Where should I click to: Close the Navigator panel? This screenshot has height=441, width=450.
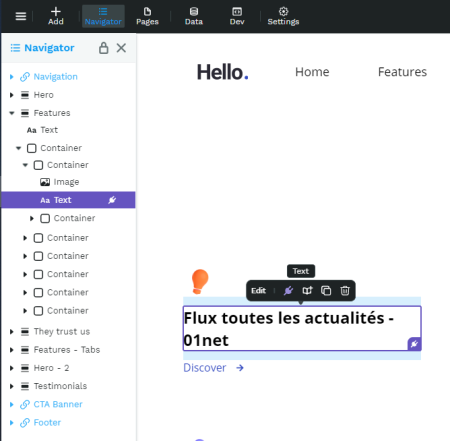point(121,48)
